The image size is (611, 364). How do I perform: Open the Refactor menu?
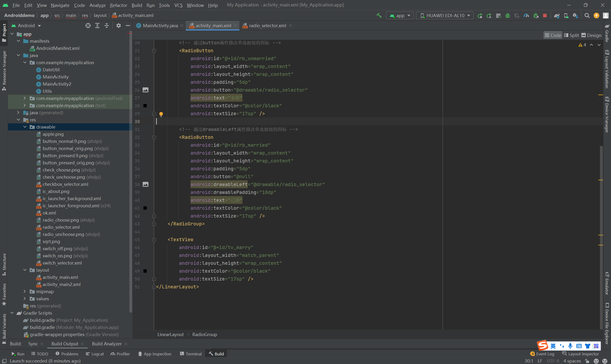pos(118,5)
